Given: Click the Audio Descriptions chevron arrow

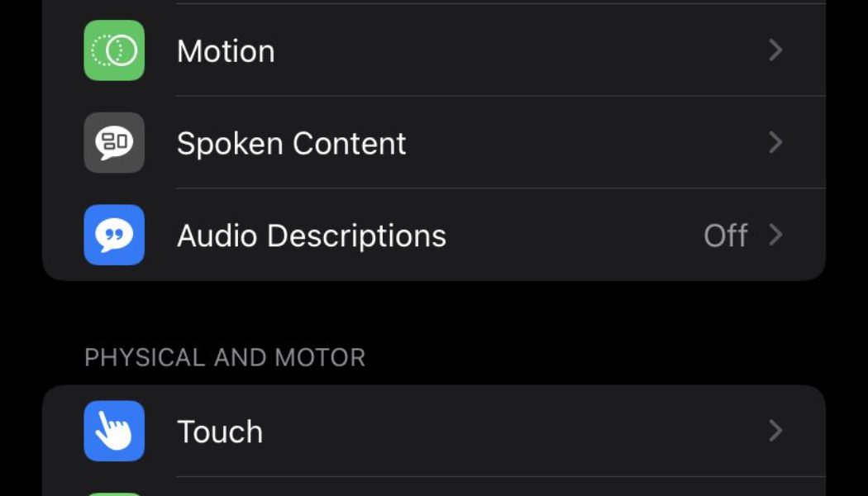Looking at the screenshot, I should pyautogui.click(x=775, y=235).
